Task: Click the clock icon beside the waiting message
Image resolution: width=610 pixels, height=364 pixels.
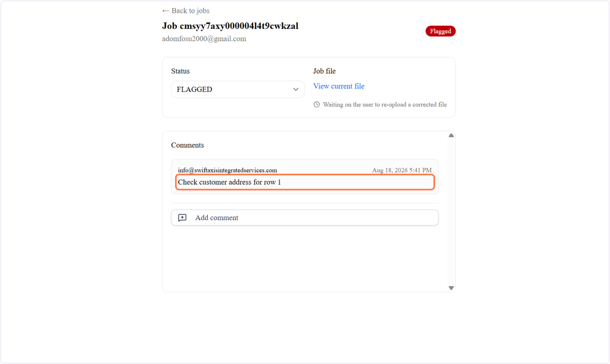Action: [317, 105]
